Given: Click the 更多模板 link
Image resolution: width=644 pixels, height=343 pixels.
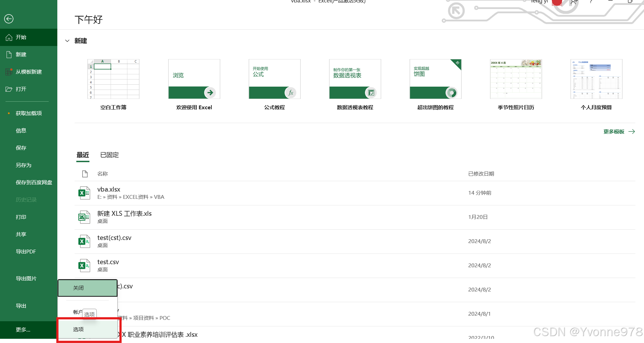Looking at the screenshot, I should point(614,132).
